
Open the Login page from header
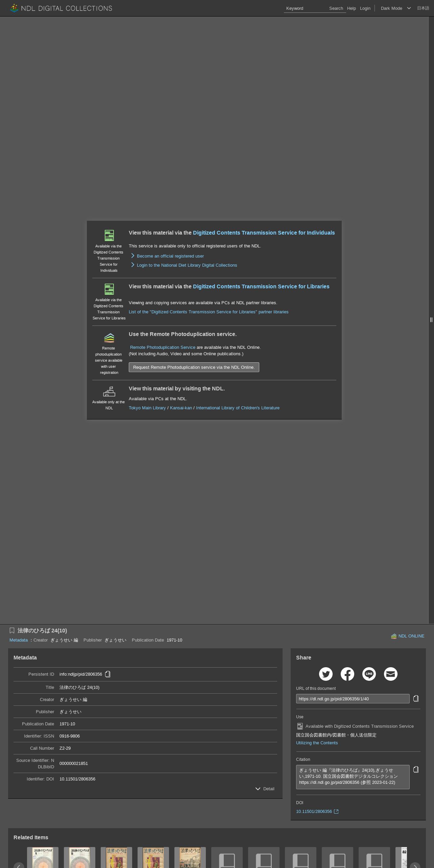[x=365, y=8]
